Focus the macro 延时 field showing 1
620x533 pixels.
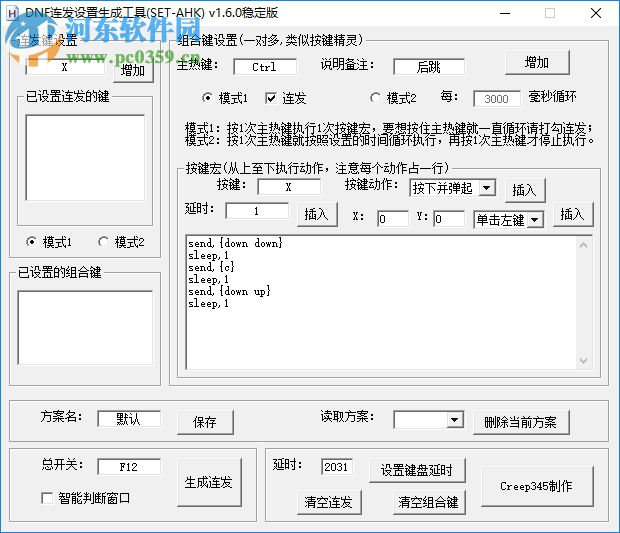257,210
